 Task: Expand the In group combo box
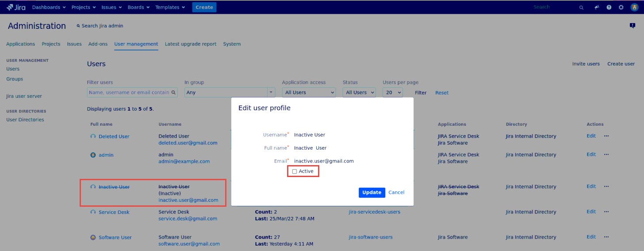coord(271,93)
